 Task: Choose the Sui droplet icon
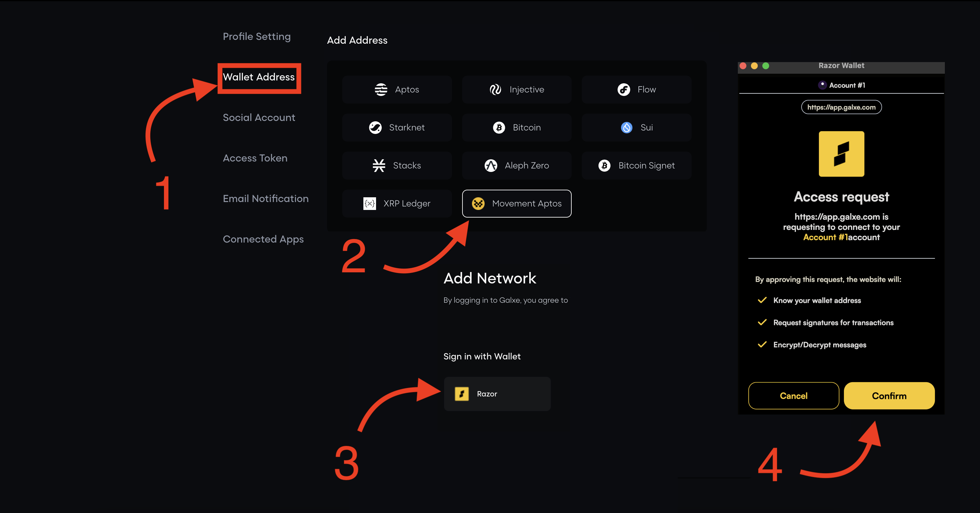pos(626,128)
